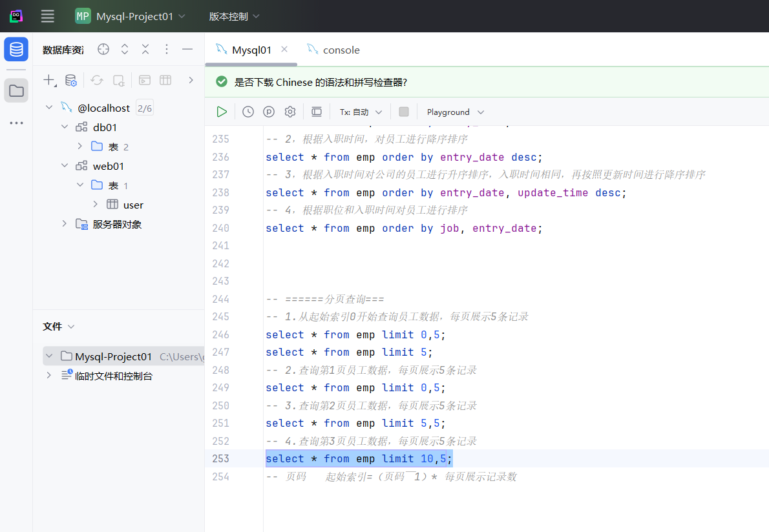The height and width of the screenshot is (532, 769).
Task: Refresh the database explorer
Action: click(x=97, y=80)
